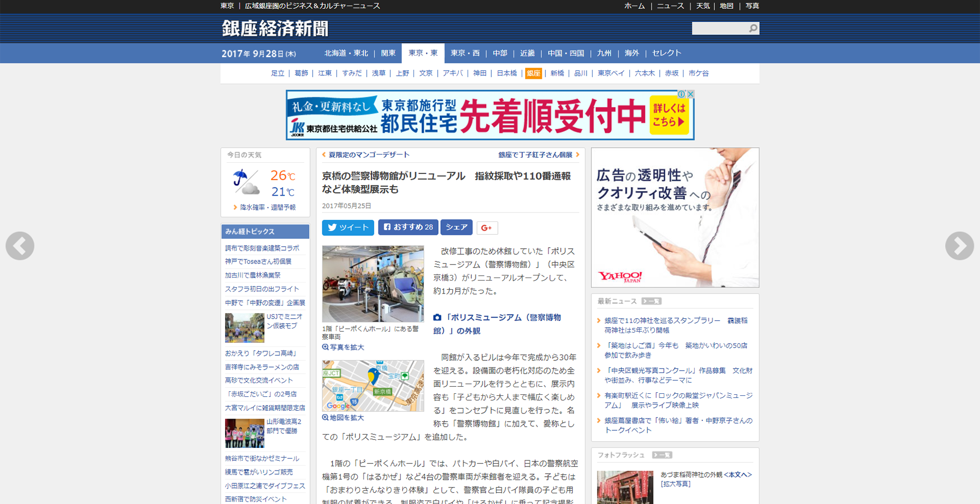This screenshot has width=980, height=504.
Task: Click the Facebook おすすめ 28 button
Action: [x=408, y=227]
